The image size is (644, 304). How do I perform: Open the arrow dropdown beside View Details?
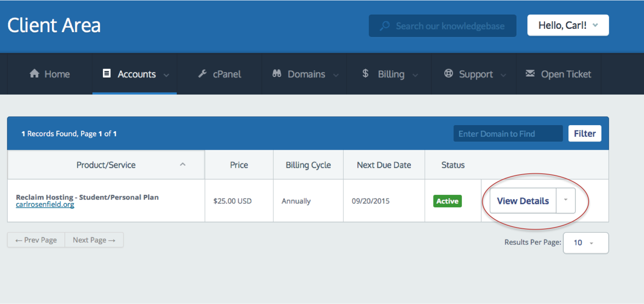(566, 200)
